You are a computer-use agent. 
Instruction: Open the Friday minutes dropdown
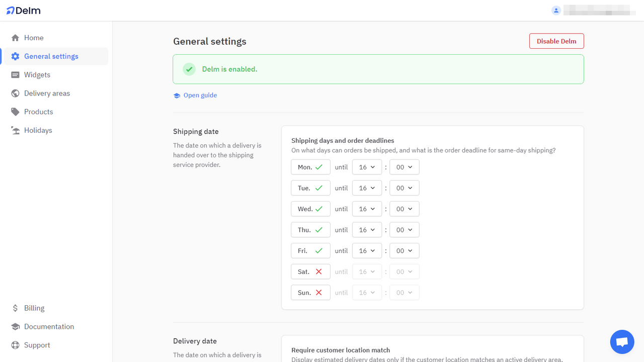click(x=404, y=250)
